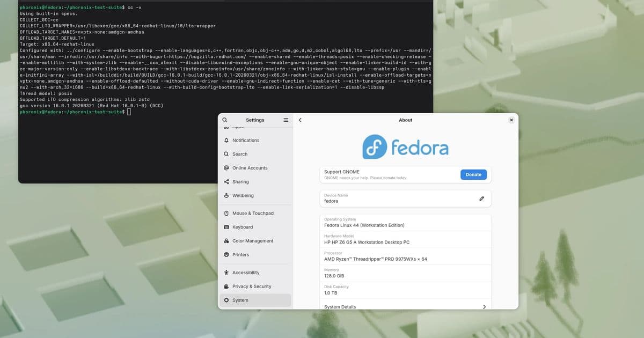Click the 'cc -v' command in terminal
The image size is (644, 338).
(x=134, y=7)
